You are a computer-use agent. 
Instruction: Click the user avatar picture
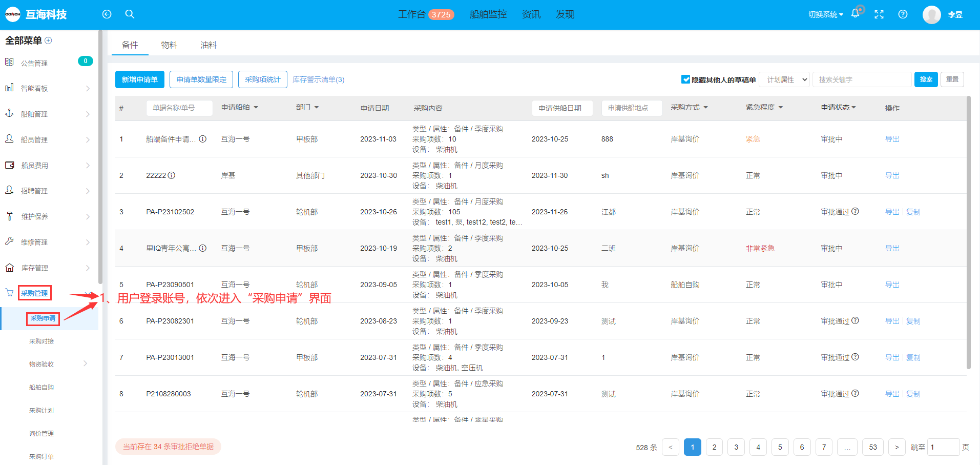[x=932, y=14]
